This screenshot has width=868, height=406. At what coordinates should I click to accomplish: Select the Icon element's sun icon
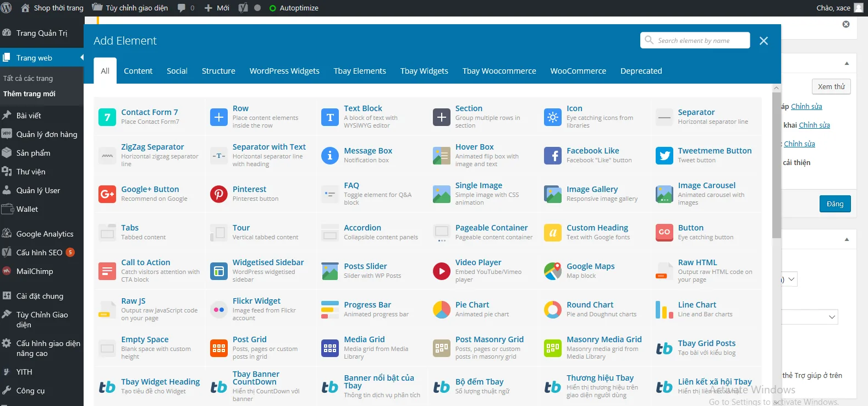pyautogui.click(x=553, y=117)
